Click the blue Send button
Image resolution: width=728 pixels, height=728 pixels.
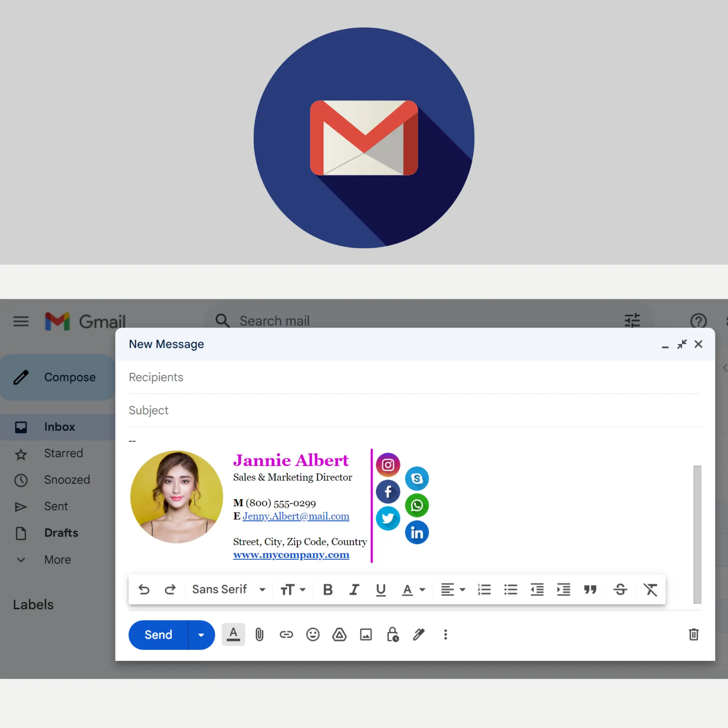(x=158, y=635)
